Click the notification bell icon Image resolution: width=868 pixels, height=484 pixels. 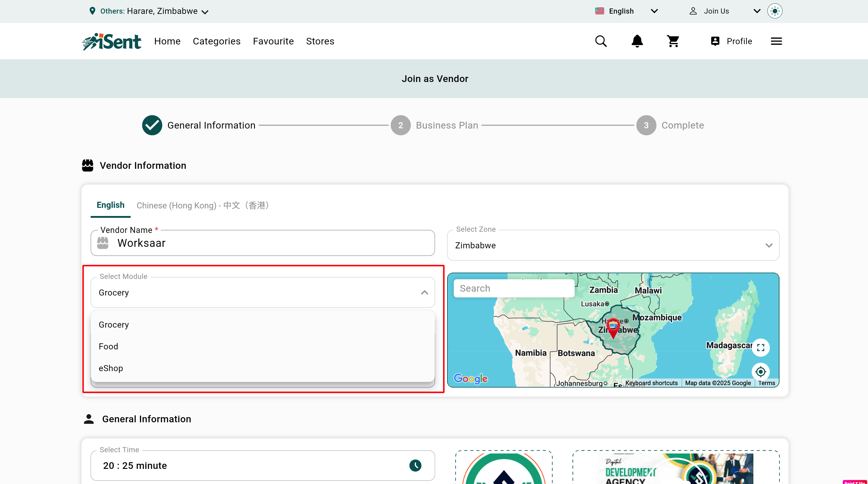tap(637, 41)
